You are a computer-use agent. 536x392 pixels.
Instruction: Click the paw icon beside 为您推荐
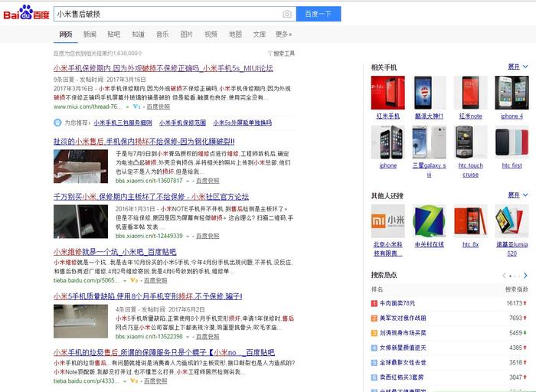tap(57, 122)
